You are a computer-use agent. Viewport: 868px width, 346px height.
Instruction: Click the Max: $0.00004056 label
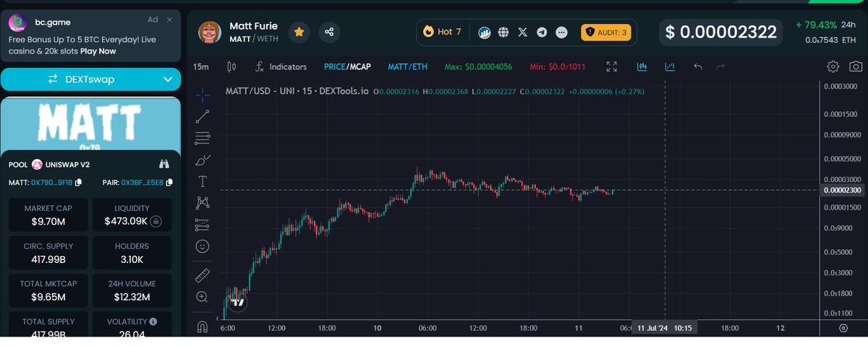tap(478, 66)
